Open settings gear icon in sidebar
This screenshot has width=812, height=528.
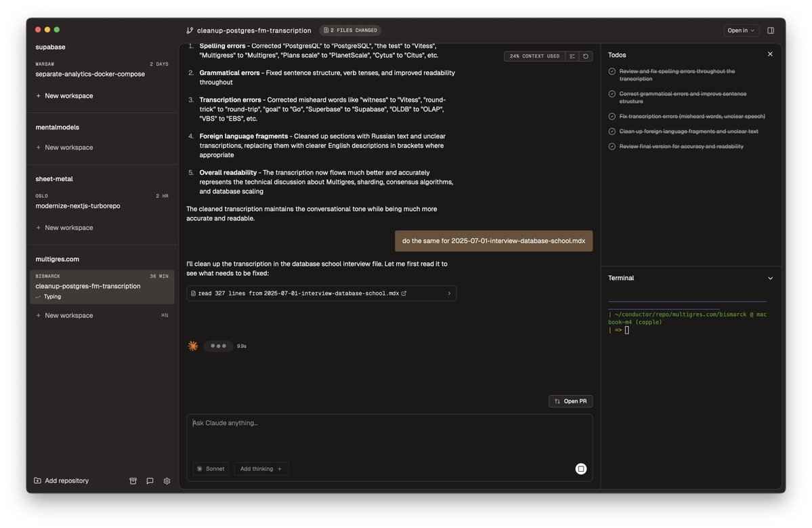167,481
